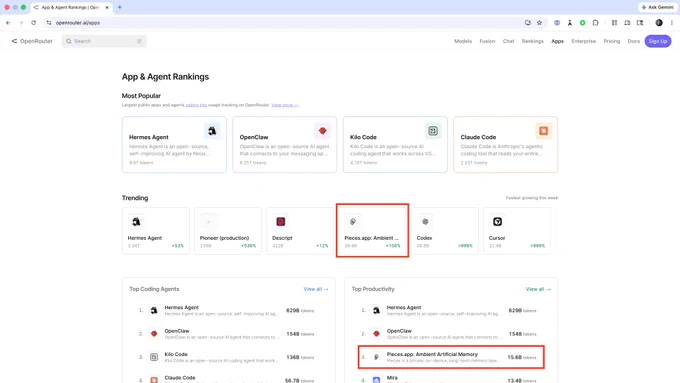Reload the page
Image resolution: width=680 pixels, height=383 pixels.
33,23
